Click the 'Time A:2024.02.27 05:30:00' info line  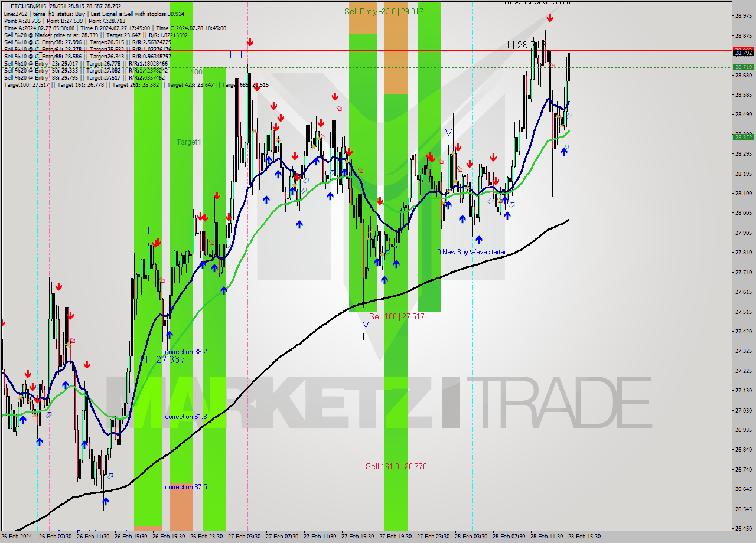click(x=115, y=28)
